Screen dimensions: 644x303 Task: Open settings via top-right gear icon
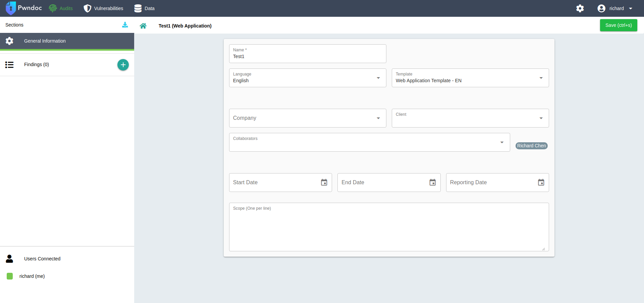580,8
